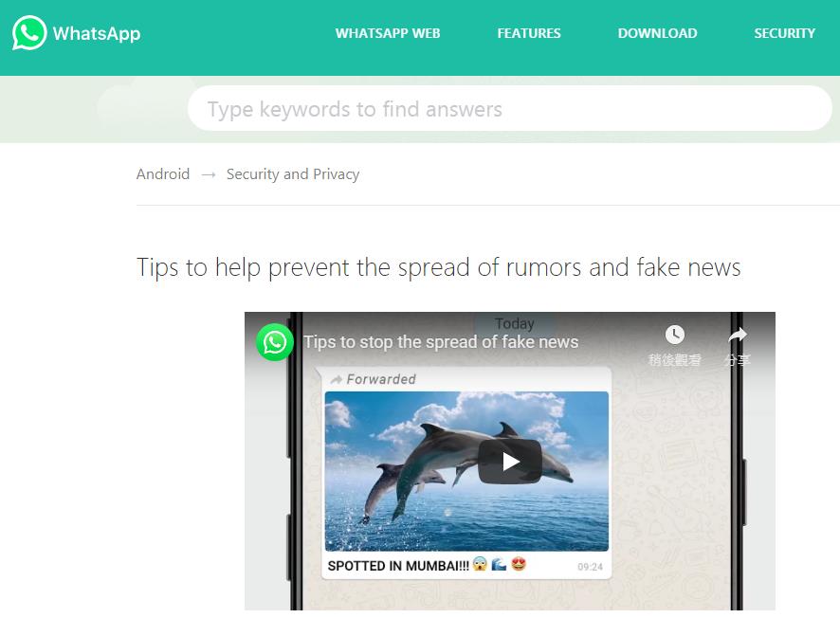Image resolution: width=840 pixels, height=618 pixels.
Task: Play the fake news tips video
Action: (x=509, y=461)
